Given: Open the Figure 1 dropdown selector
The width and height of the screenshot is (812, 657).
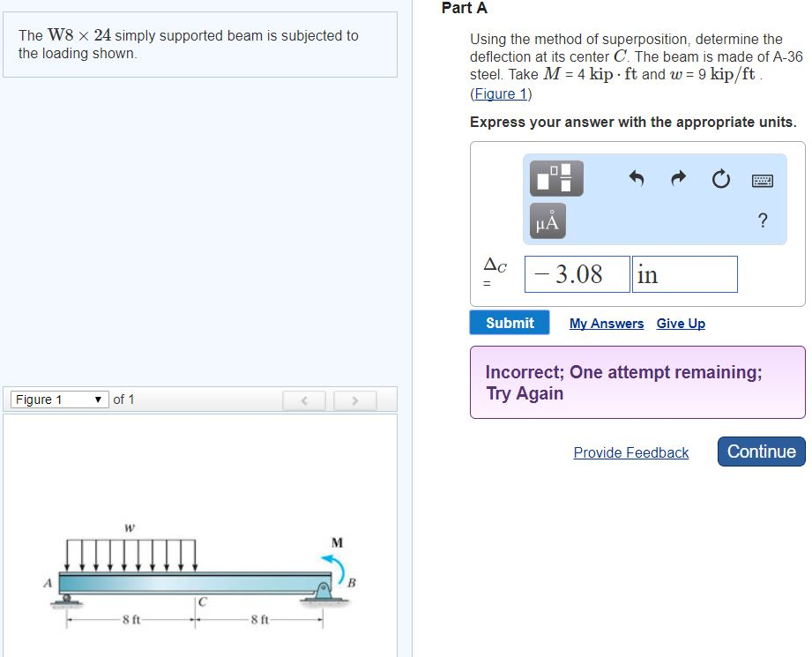Looking at the screenshot, I should pyautogui.click(x=59, y=399).
